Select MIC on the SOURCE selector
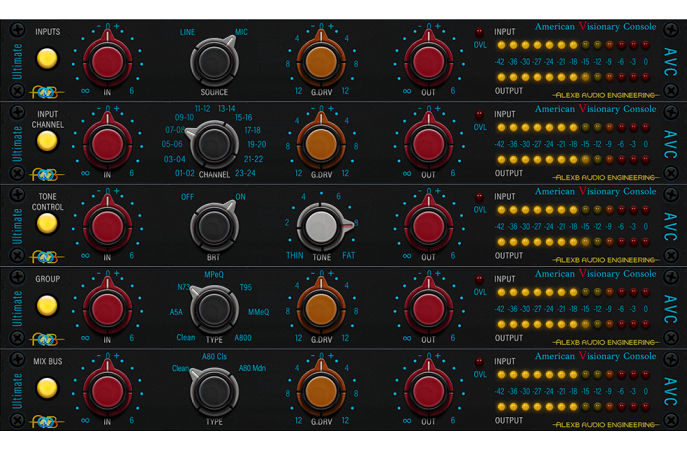Image resolution: width=687 pixels, height=451 pixels. (241, 33)
